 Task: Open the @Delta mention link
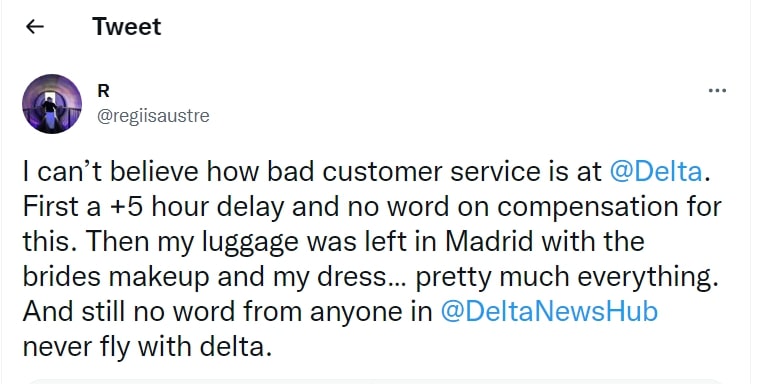(x=655, y=172)
